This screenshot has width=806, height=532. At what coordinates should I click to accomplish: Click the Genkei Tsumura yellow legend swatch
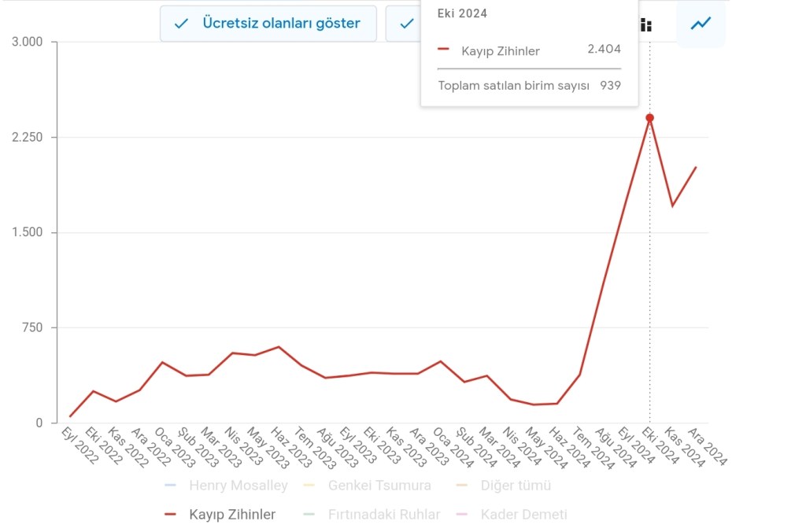[x=309, y=486]
